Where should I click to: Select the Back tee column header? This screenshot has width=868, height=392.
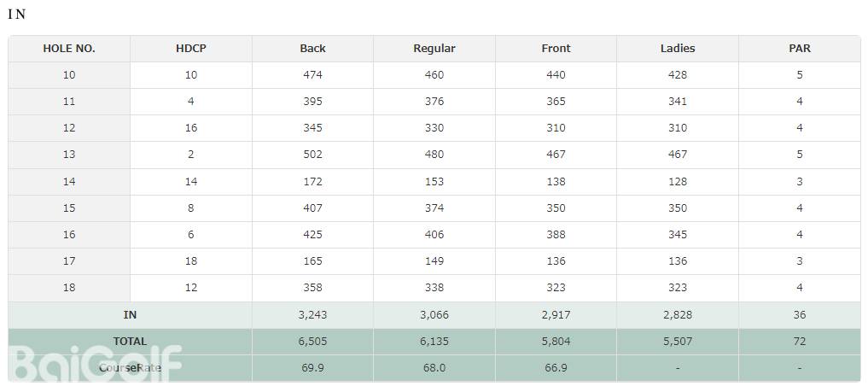pos(312,49)
